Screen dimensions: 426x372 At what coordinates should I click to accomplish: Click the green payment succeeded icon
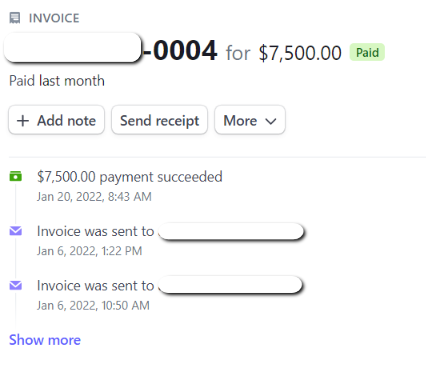click(15, 176)
